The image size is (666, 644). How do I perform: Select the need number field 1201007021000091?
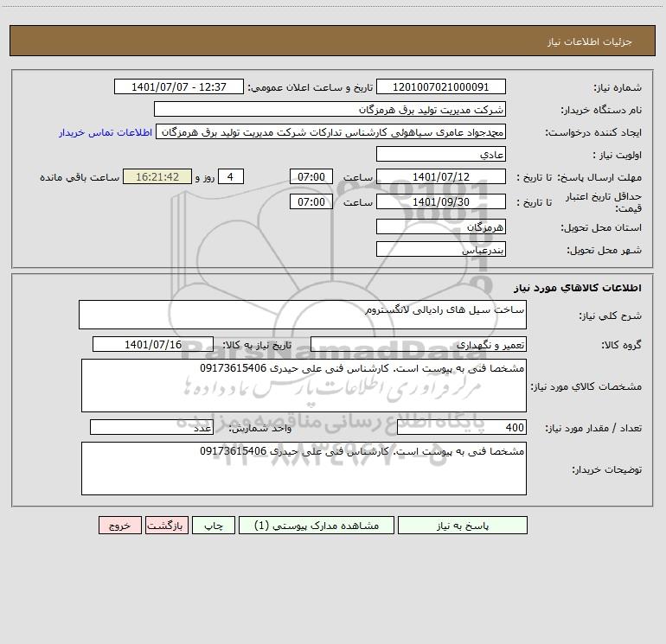click(441, 86)
